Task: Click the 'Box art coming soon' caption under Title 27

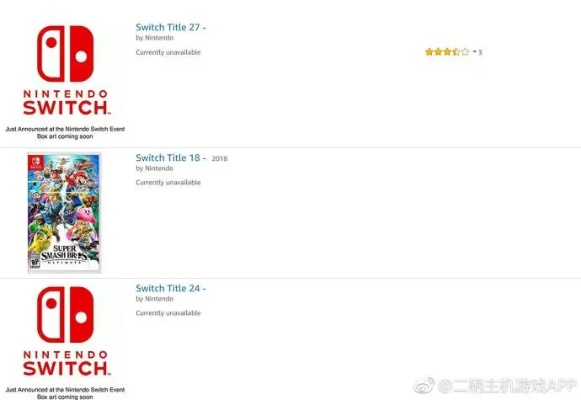Action: click(x=65, y=136)
